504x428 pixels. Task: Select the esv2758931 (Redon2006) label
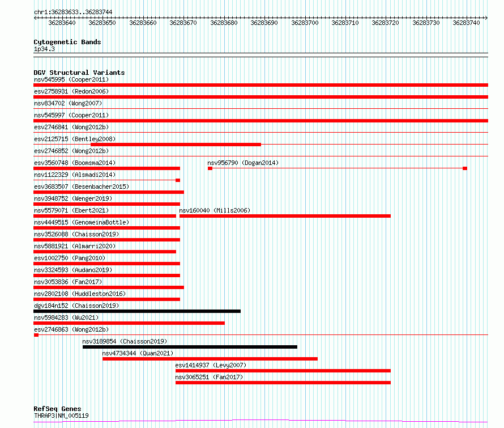click(71, 91)
